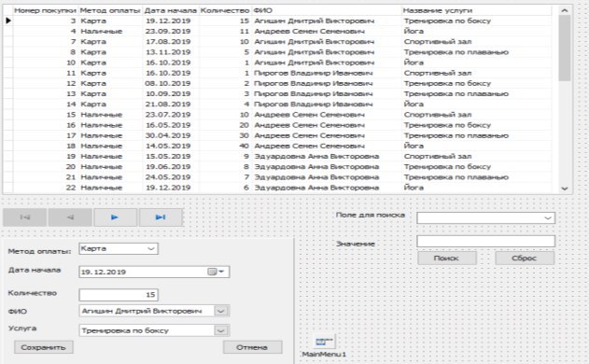Click the ФИО column header in grid
The height and width of the screenshot is (364, 589).
coord(327,10)
